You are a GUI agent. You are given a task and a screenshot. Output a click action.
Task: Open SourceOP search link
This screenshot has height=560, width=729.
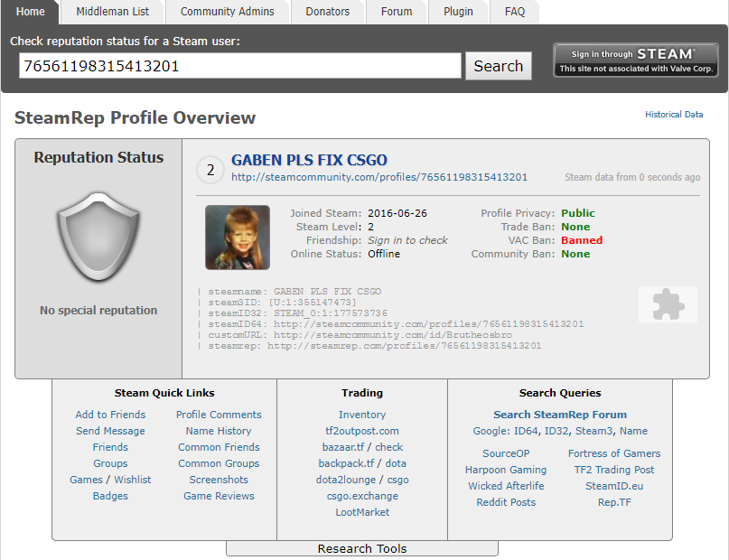pyautogui.click(x=506, y=453)
